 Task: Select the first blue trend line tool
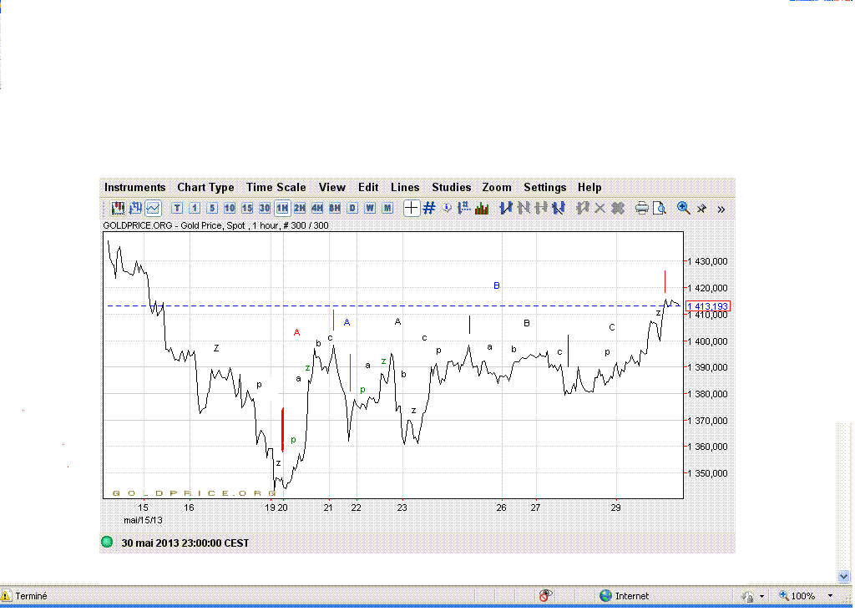pos(505,208)
